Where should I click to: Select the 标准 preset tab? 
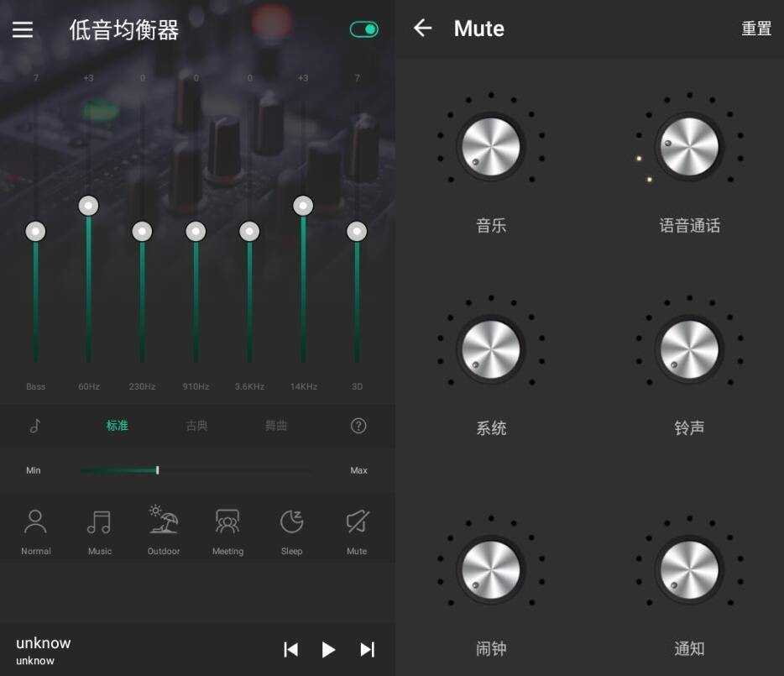coord(117,426)
